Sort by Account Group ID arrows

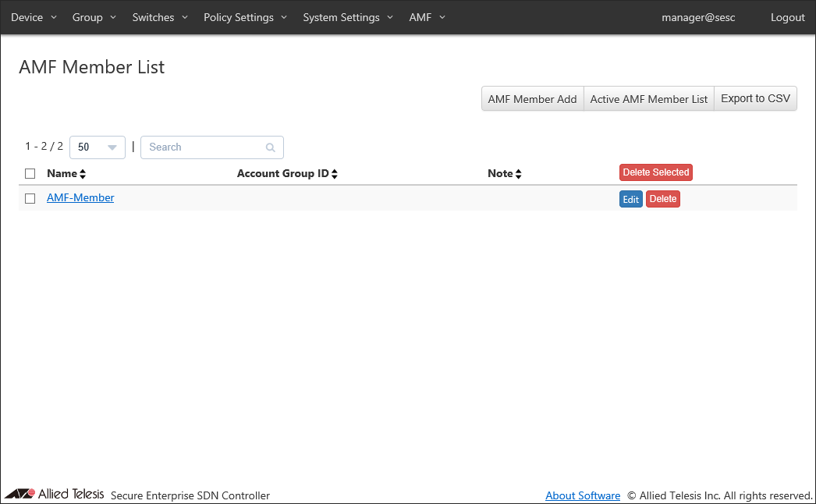click(335, 174)
